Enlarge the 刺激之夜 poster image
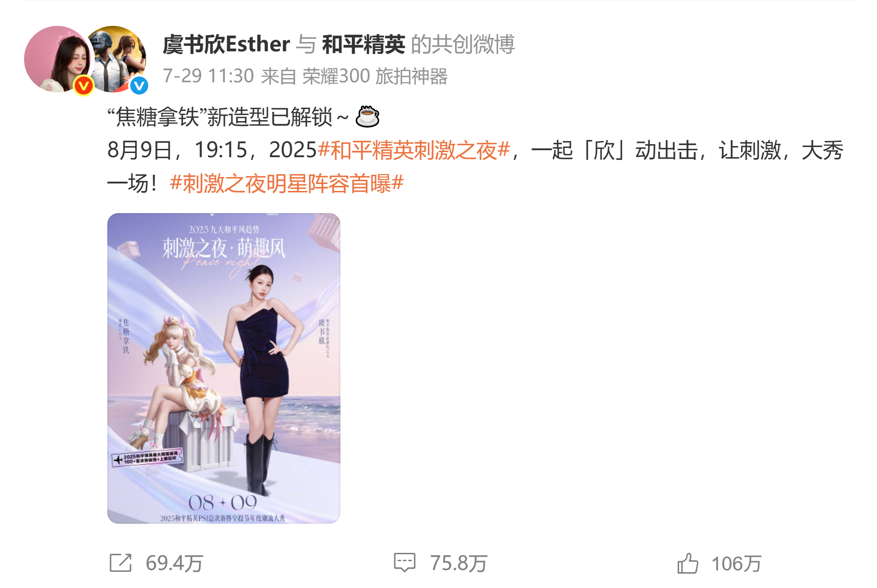 tap(224, 368)
